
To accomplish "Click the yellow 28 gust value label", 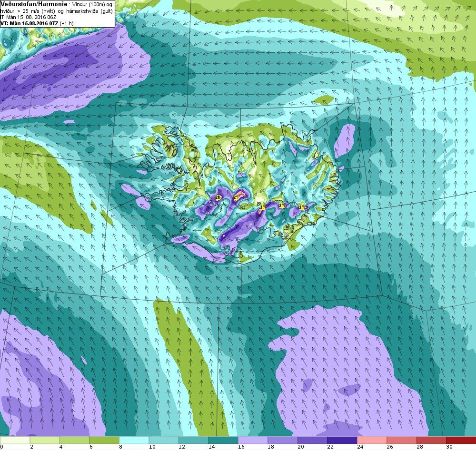I will [218, 197].
